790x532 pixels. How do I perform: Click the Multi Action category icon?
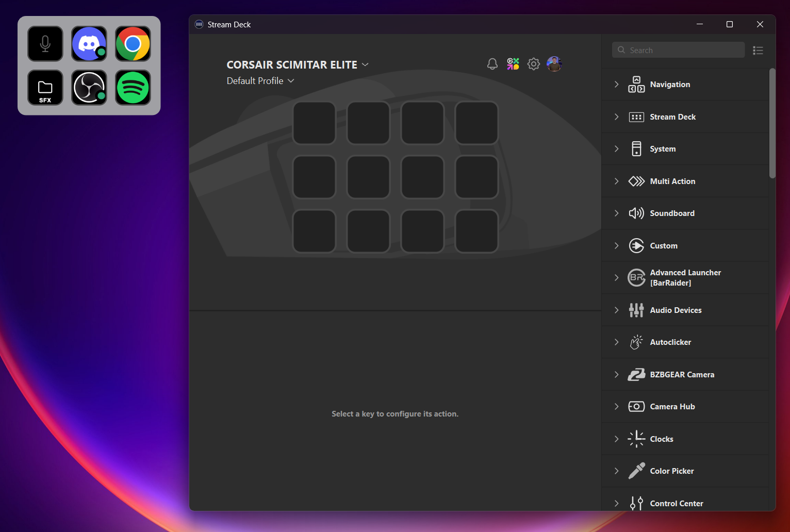tap(636, 181)
